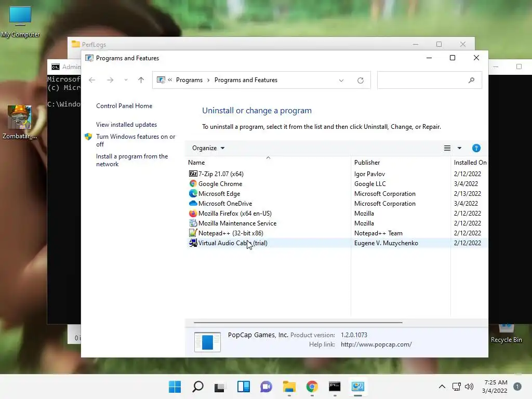Open taskbar Search
Viewport: 532px width, 399px height.
point(198,387)
